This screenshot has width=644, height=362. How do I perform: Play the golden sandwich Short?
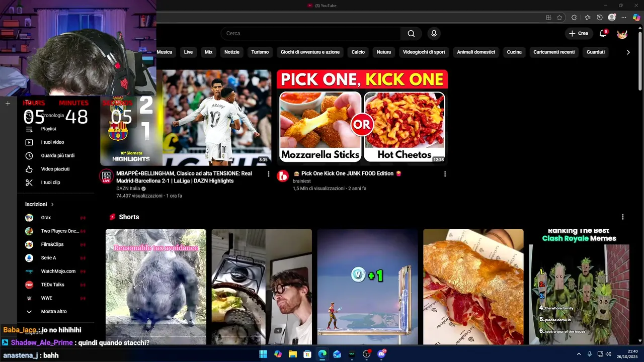pyautogui.click(x=473, y=287)
